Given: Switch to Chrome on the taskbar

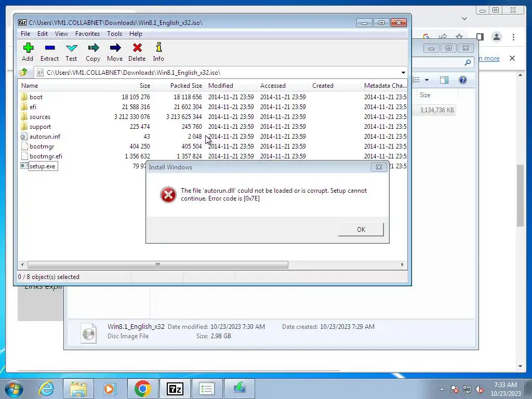Looking at the screenshot, I should [142, 389].
